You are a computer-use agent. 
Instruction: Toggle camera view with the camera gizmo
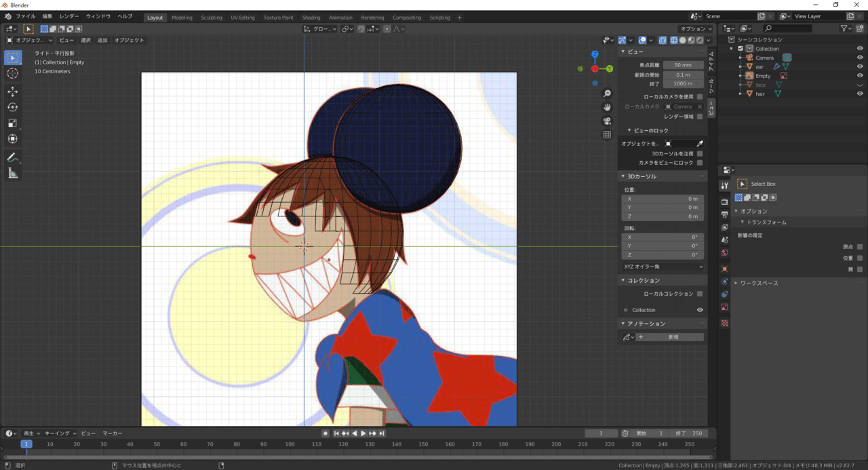tap(607, 121)
